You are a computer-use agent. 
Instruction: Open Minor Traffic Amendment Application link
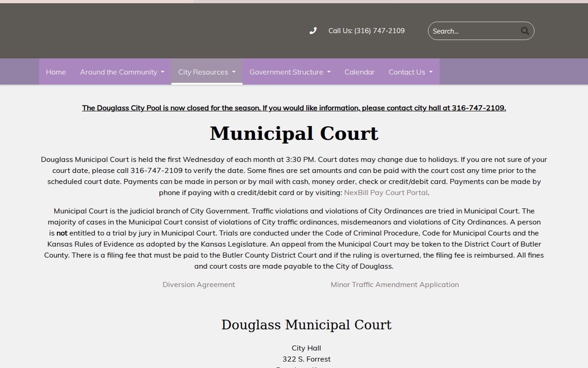click(x=395, y=285)
